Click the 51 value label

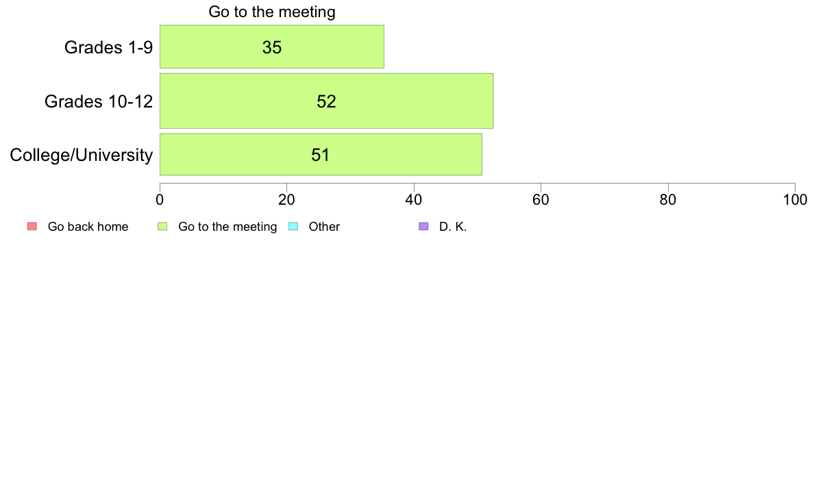click(321, 155)
